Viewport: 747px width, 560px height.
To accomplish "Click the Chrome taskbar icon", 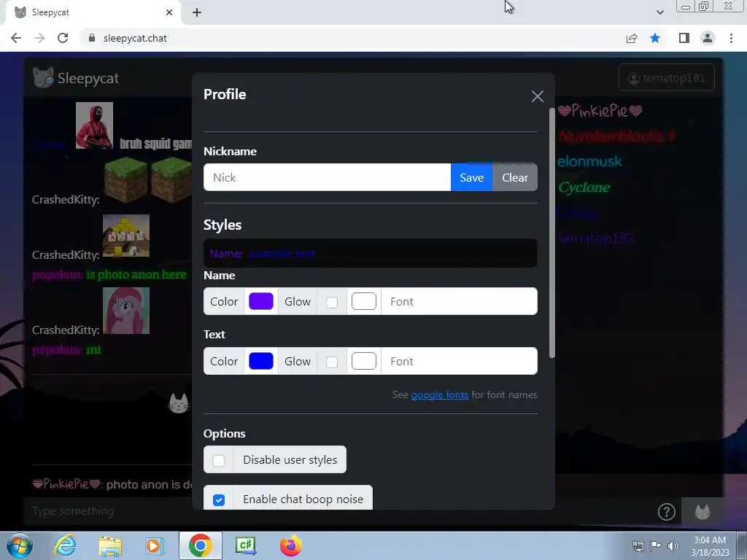I will (201, 545).
